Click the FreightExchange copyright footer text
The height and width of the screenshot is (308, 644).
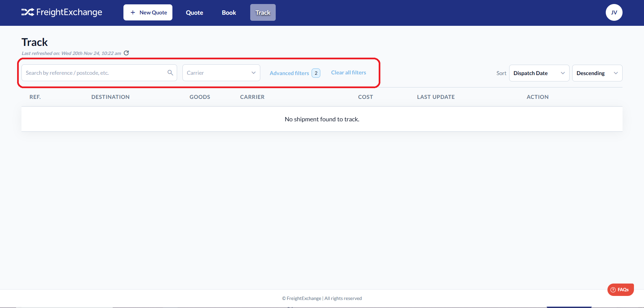point(322,298)
